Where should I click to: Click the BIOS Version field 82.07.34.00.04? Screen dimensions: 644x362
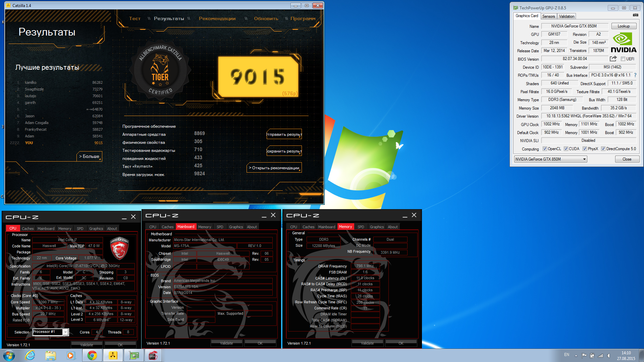(575, 59)
